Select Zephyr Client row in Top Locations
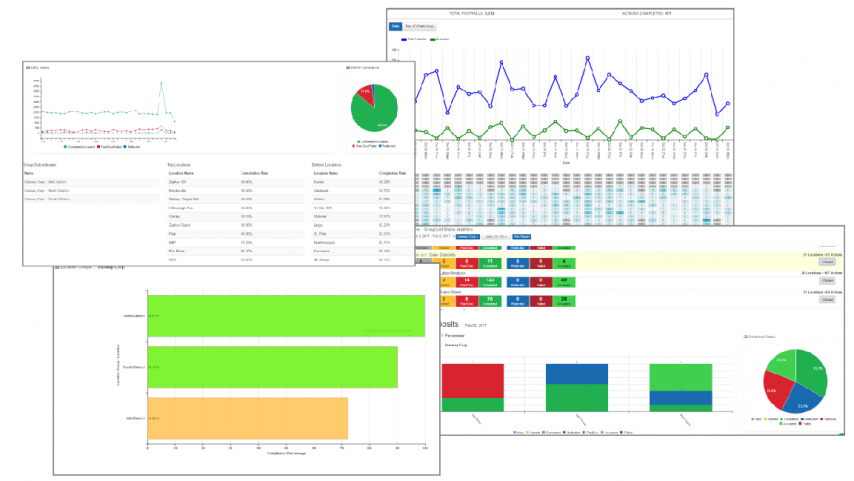The height and width of the screenshot is (481, 854). (236, 225)
